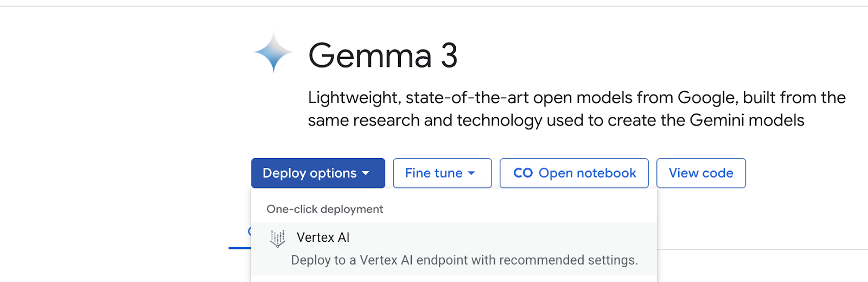
Task: Click the Gemma 3 page title
Action: pos(383,55)
